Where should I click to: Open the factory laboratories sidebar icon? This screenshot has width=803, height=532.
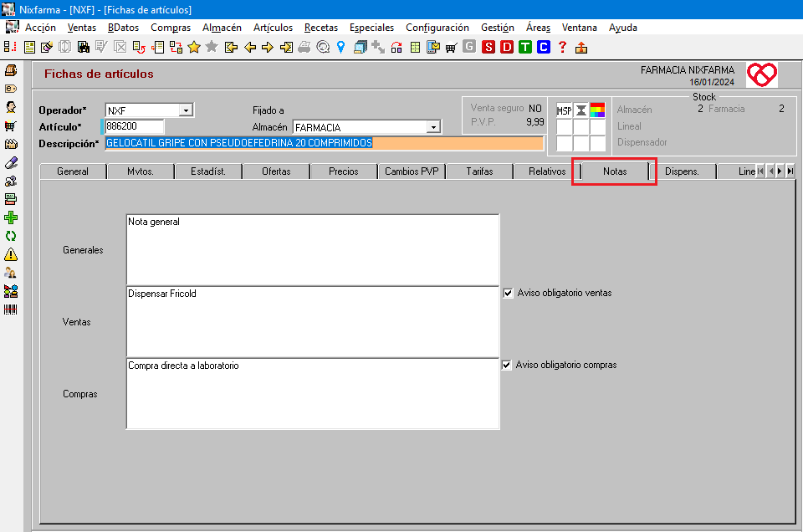click(x=11, y=144)
